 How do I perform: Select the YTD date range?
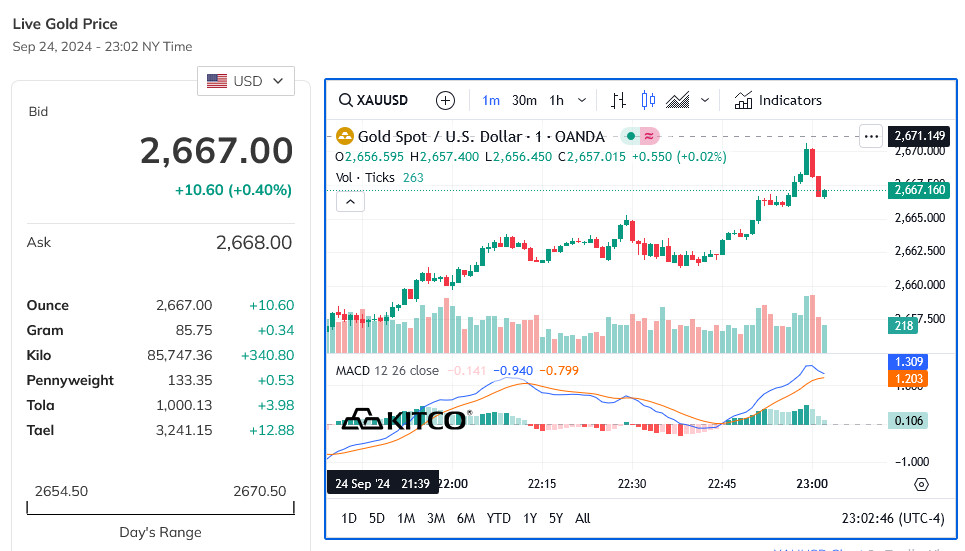coord(498,518)
